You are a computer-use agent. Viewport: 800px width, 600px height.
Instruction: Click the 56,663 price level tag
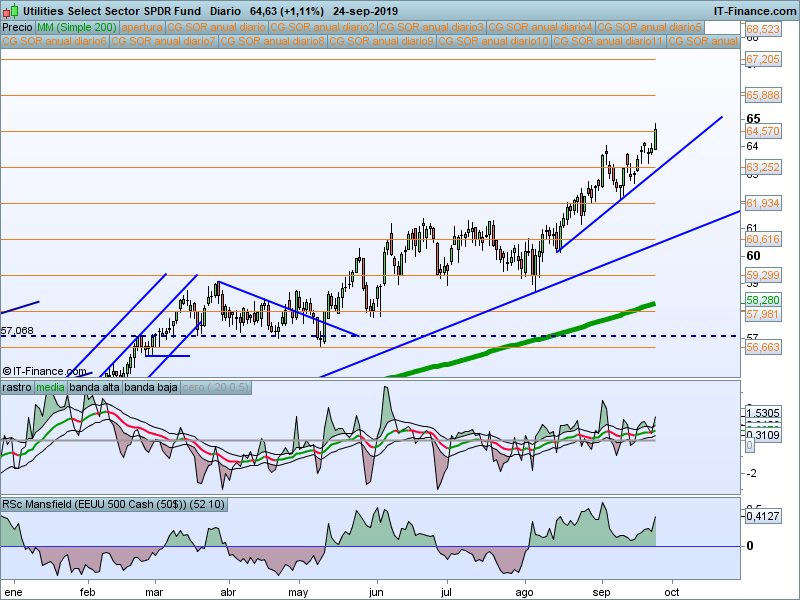(x=763, y=347)
